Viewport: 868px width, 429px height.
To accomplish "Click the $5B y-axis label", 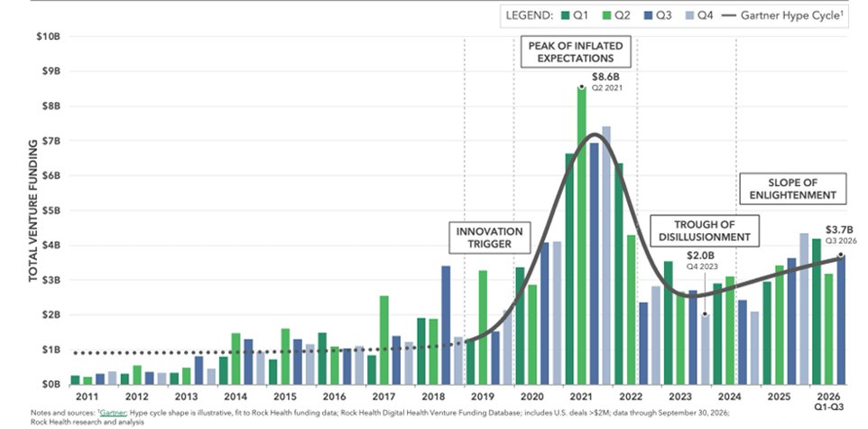I will coord(50,210).
